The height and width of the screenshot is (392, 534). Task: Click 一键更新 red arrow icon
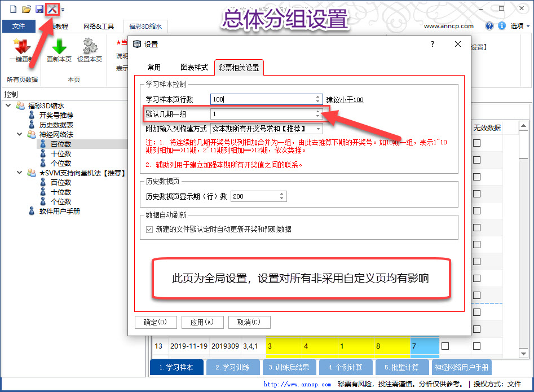(x=21, y=46)
